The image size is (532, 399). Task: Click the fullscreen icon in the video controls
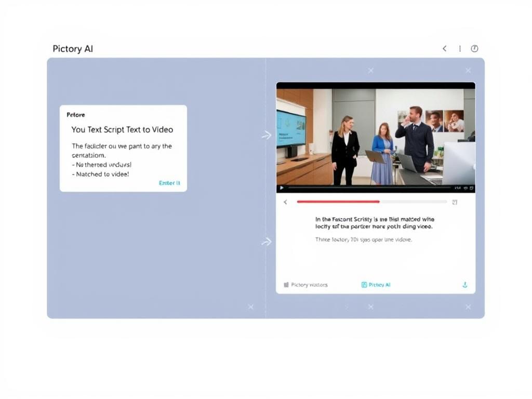pyautogui.click(x=472, y=188)
